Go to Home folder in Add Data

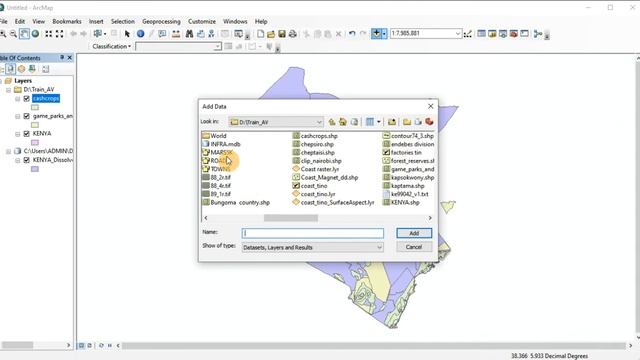[x=343, y=122]
